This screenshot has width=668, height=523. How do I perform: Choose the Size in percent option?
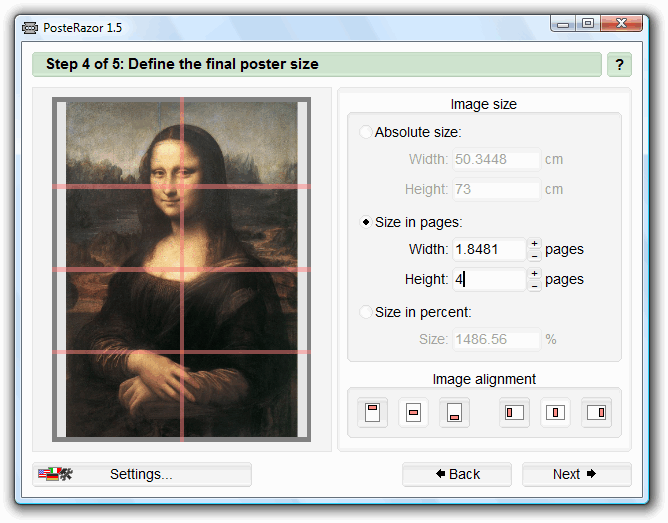click(x=366, y=312)
